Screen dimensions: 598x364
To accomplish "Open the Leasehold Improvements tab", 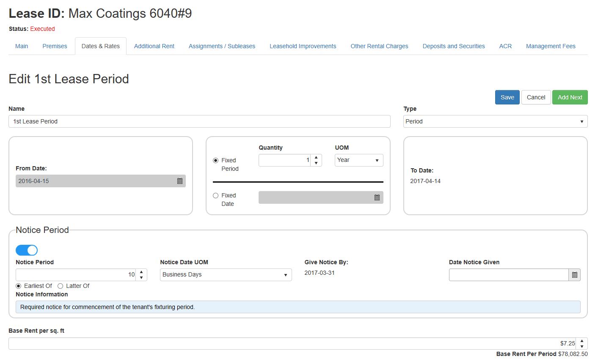I will point(303,46).
